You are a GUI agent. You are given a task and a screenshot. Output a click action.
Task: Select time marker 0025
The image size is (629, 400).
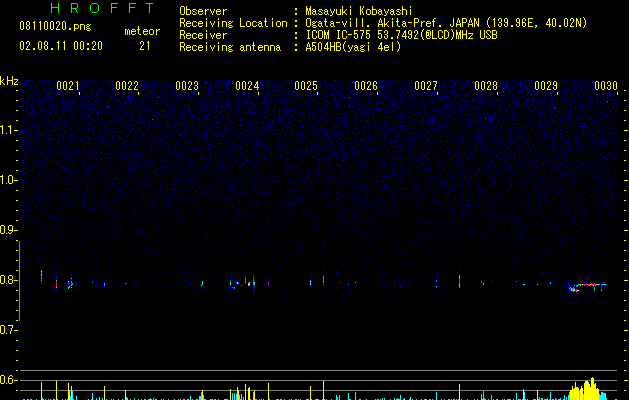tap(306, 86)
